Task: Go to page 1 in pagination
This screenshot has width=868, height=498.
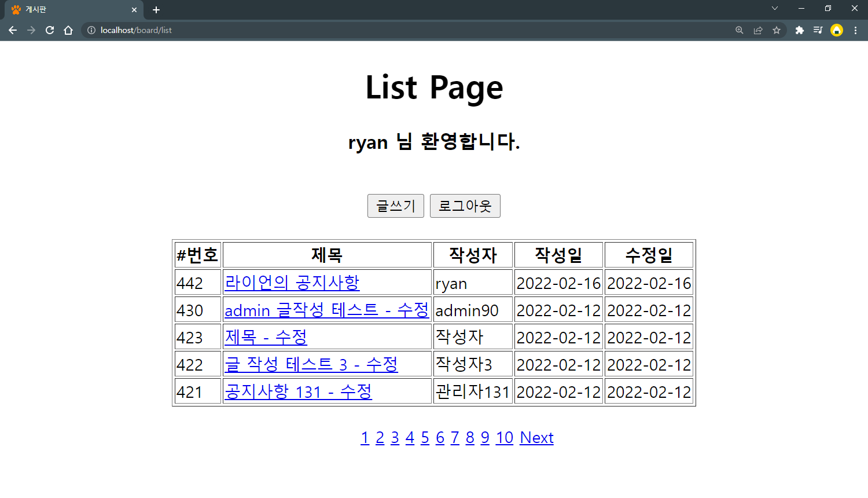Action: [x=365, y=438]
